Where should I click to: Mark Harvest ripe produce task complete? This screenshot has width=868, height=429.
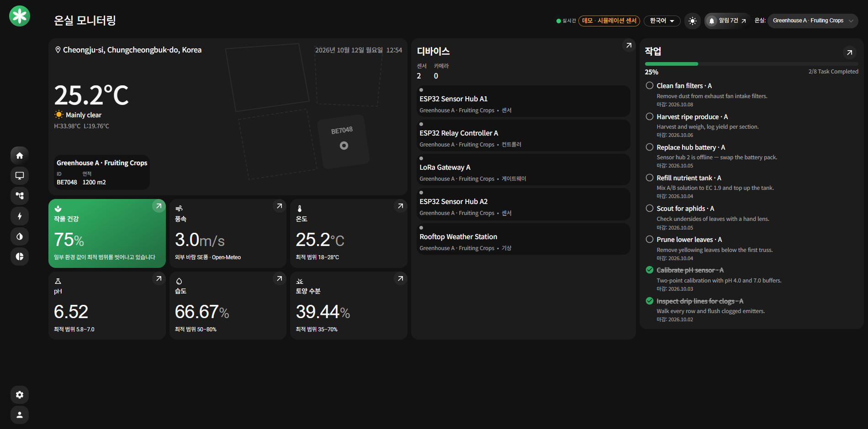pyautogui.click(x=650, y=116)
